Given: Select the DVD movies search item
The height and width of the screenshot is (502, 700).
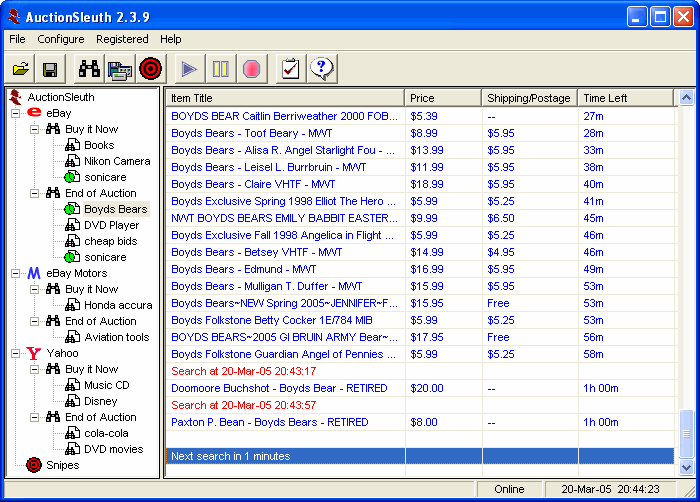Looking at the screenshot, I should click(113, 449).
